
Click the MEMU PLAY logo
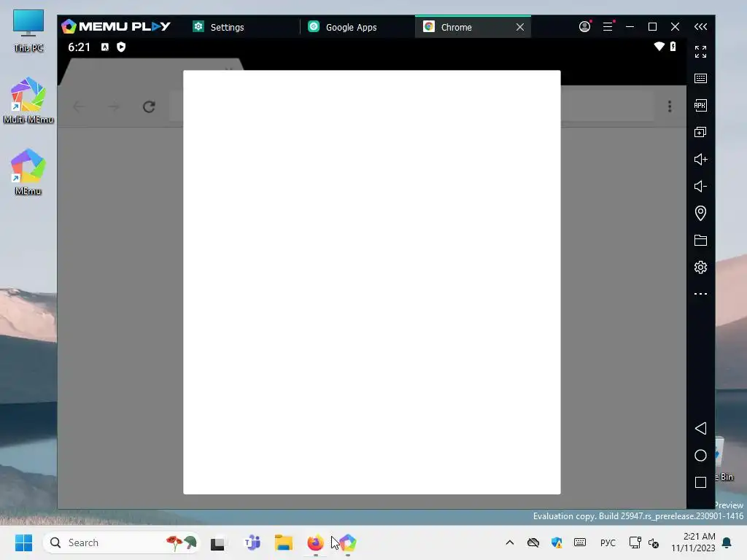(116, 27)
